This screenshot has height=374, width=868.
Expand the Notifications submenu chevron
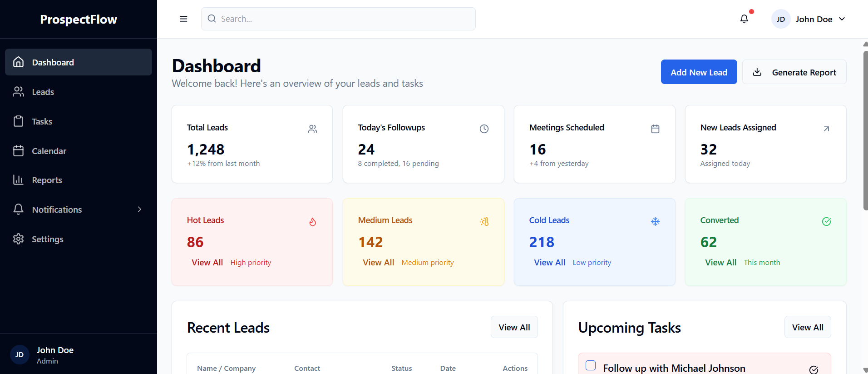click(139, 209)
